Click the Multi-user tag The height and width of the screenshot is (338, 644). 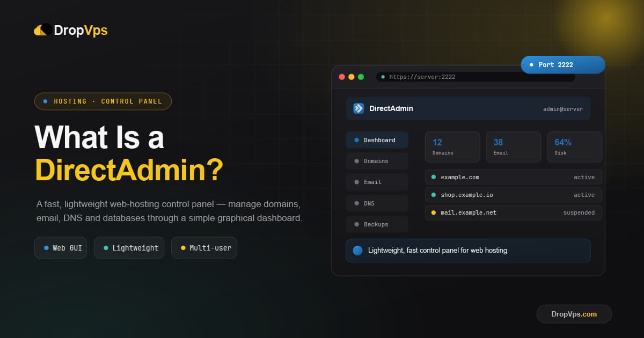click(204, 248)
